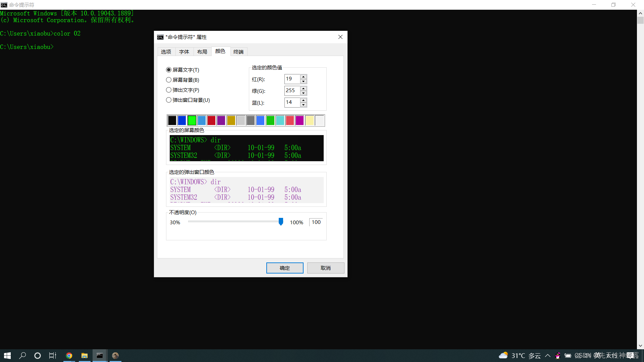Select the 弹出文字(P) radio button
Screen dimensions: 644x362
pyautogui.click(x=169, y=90)
